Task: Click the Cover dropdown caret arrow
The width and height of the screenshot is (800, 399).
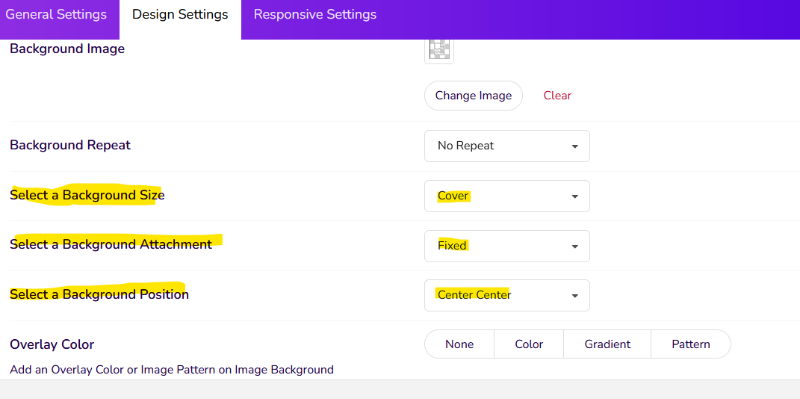Action: click(x=575, y=197)
